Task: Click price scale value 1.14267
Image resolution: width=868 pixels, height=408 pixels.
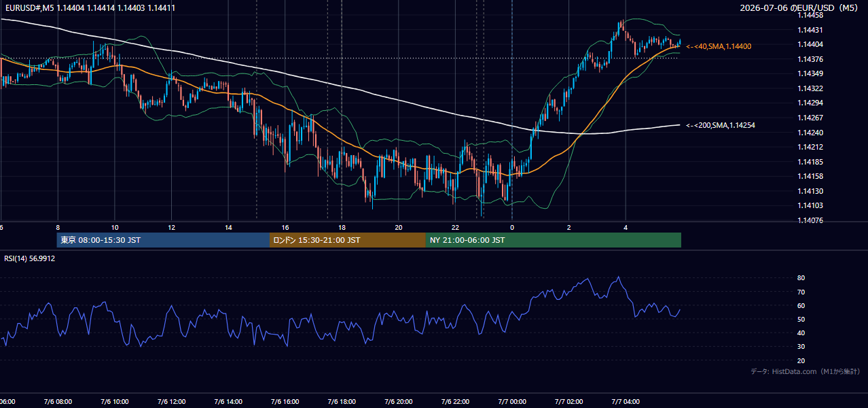Action: tap(810, 118)
